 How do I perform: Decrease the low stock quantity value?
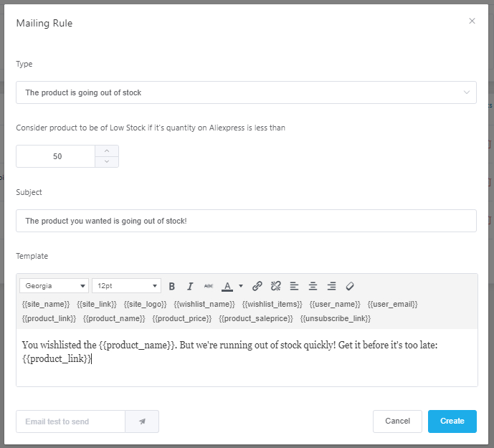coord(107,161)
